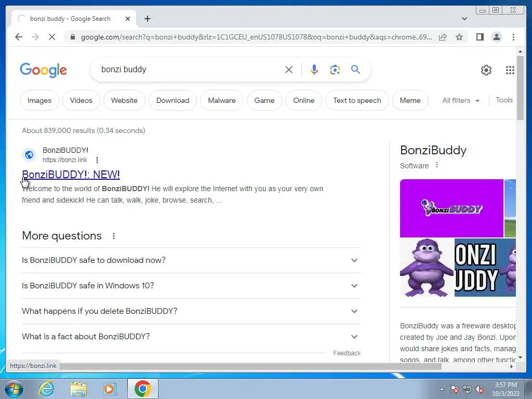Click the browser back arrow
The image size is (532, 399).
pos(19,37)
